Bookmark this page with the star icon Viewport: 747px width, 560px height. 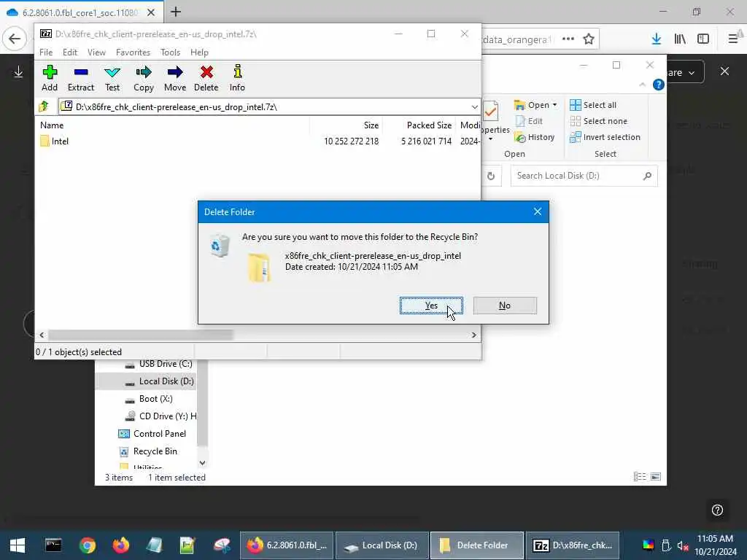click(589, 39)
